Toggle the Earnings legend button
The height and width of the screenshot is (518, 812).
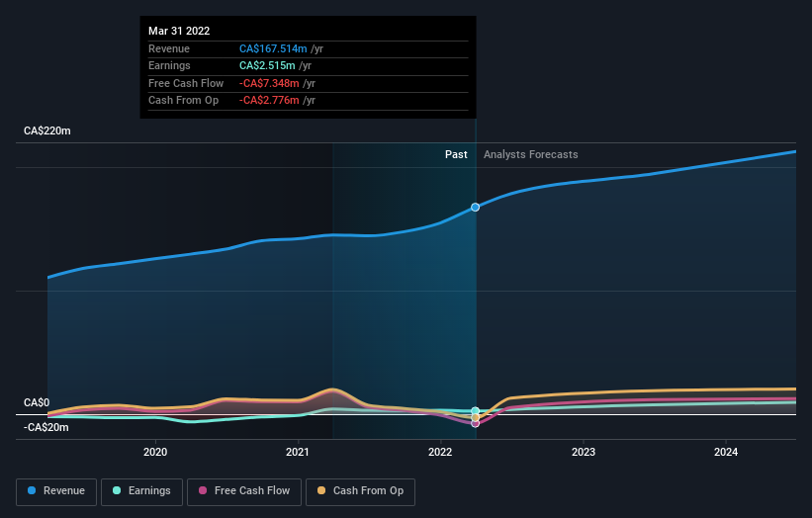[x=141, y=491]
